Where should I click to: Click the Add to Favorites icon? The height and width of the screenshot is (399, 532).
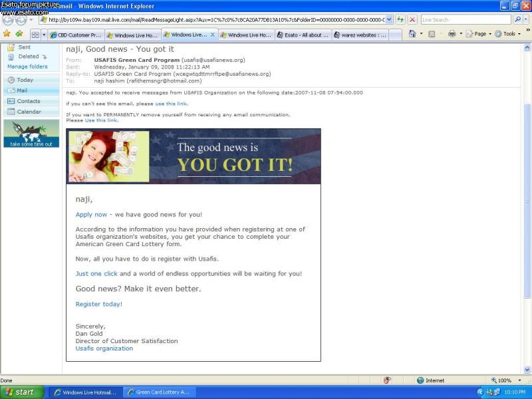[19, 34]
